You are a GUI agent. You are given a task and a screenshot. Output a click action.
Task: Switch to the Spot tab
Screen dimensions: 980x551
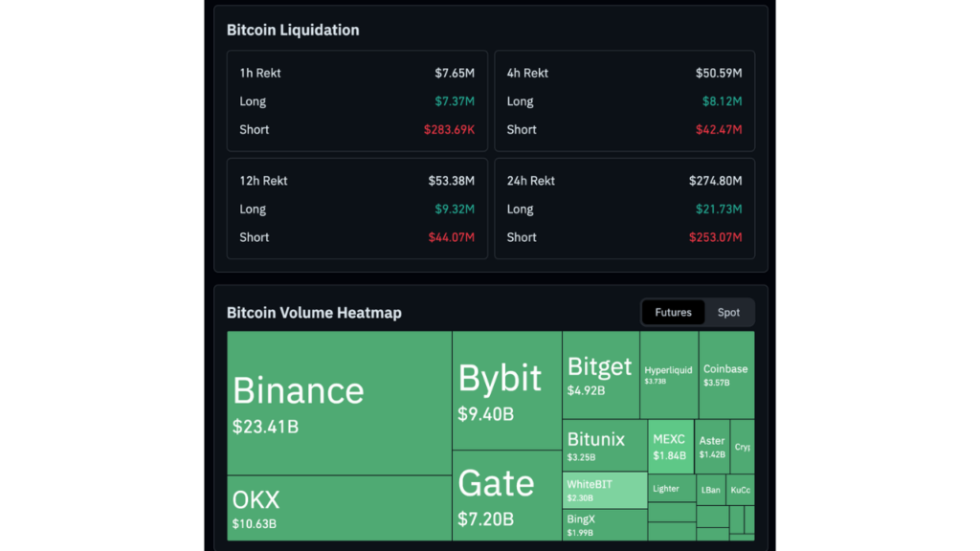[728, 312]
